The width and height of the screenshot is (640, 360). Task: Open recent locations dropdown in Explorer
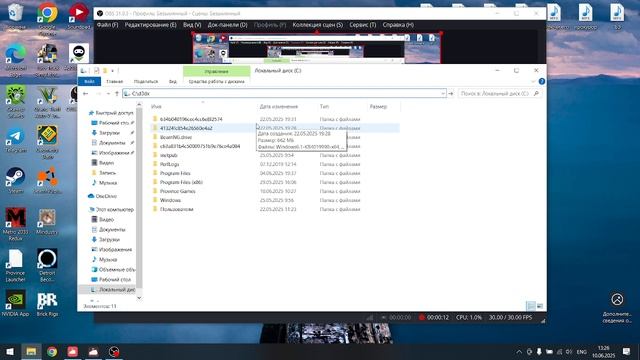pos(108,93)
